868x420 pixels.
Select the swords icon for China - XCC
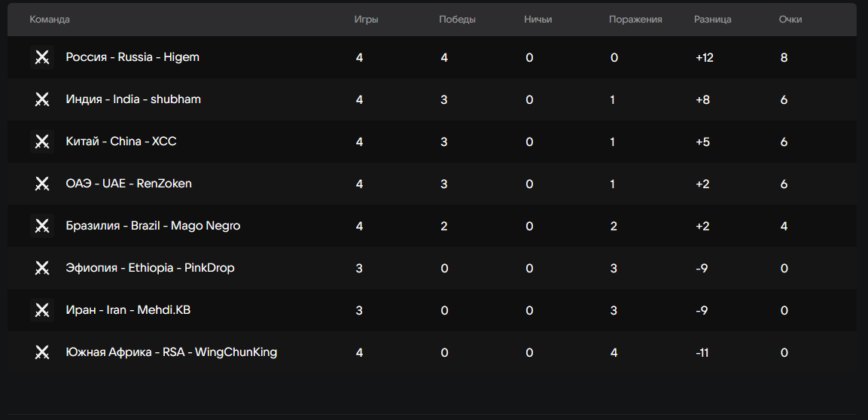[x=42, y=142]
